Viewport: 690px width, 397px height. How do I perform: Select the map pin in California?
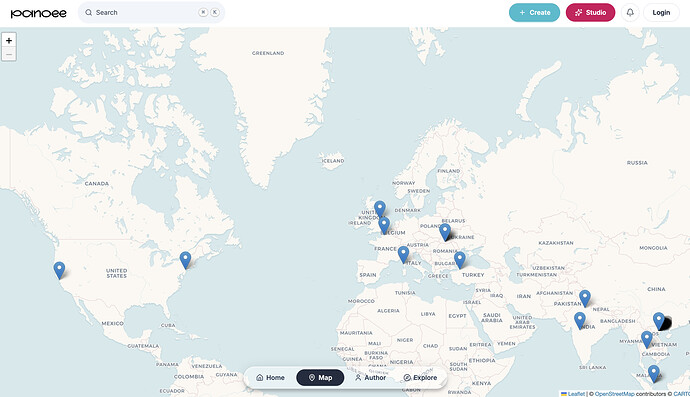pyautogui.click(x=59, y=270)
